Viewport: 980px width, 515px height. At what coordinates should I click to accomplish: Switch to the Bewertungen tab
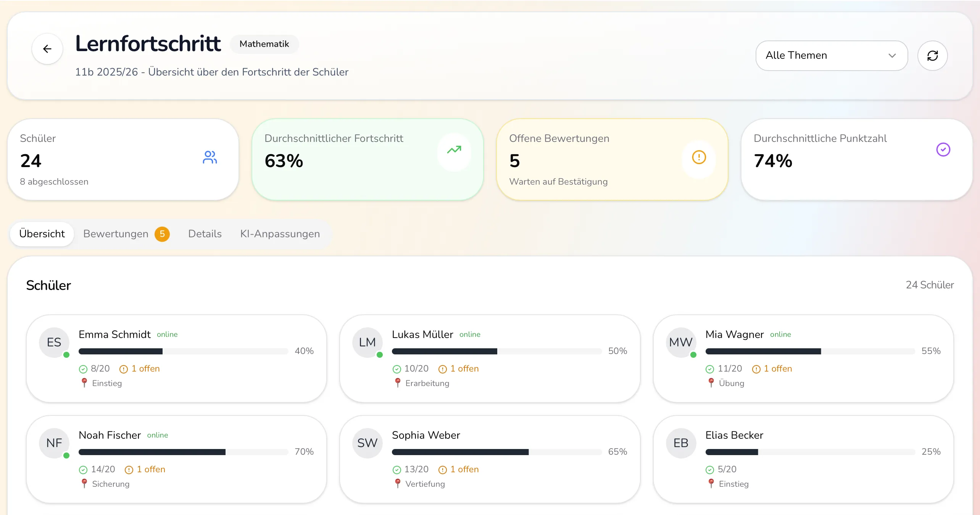coord(116,234)
